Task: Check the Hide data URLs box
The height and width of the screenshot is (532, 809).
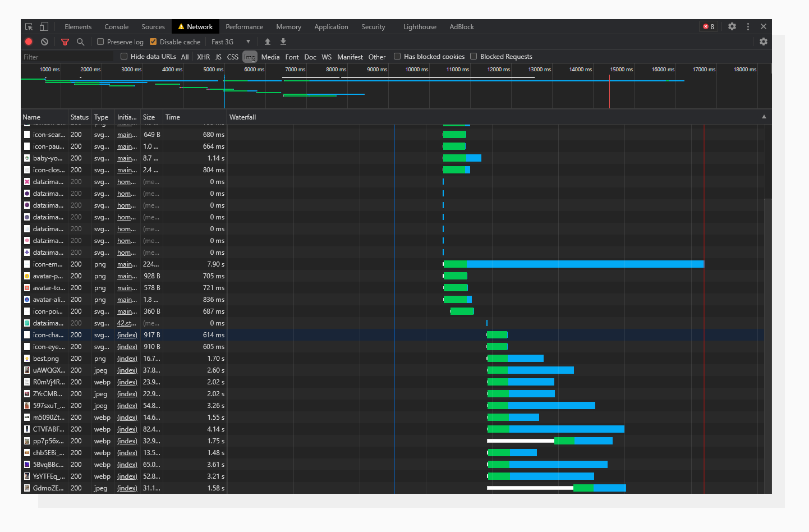Action: 123,56
